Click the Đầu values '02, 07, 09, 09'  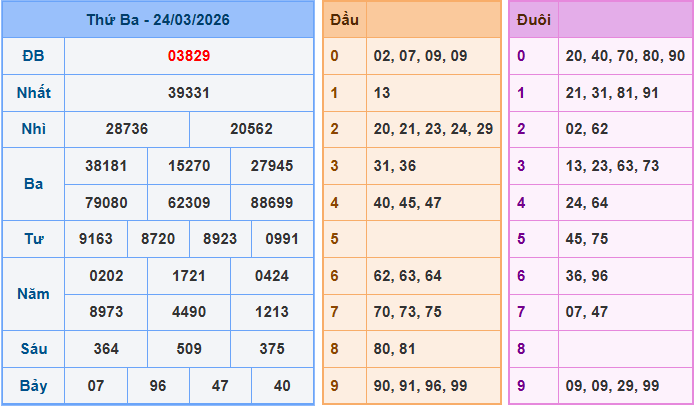[x=420, y=56]
